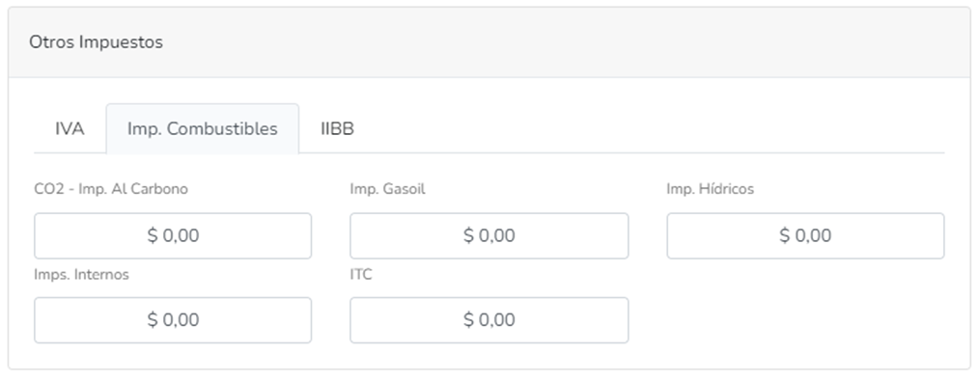Click the gray header bar beside Otros Impuestos
Image resolution: width=980 pixels, height=380 pixels.
pyautogui.click(x=563, y=42)
